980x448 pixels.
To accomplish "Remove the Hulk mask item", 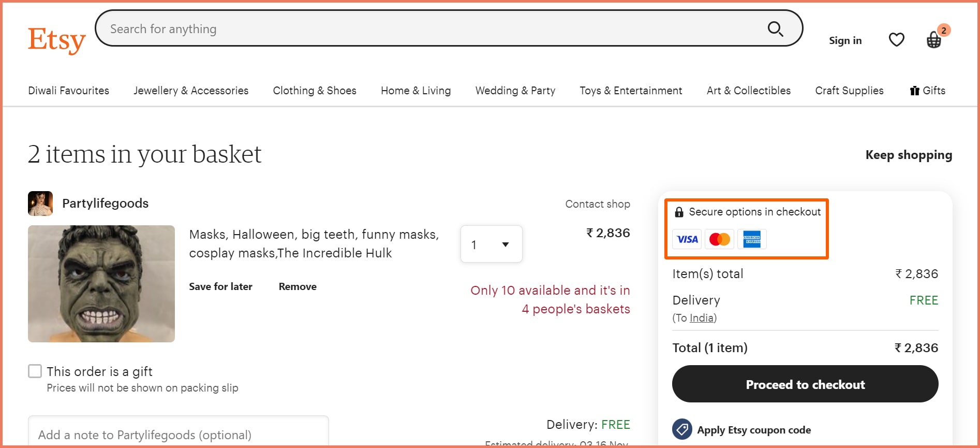I will point(298,286).
